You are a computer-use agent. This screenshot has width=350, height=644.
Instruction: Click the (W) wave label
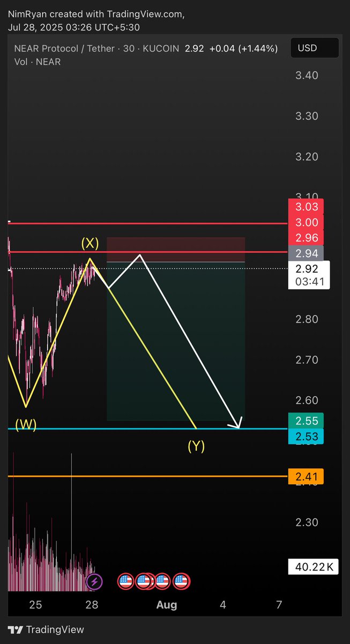(x=26, y=425)
